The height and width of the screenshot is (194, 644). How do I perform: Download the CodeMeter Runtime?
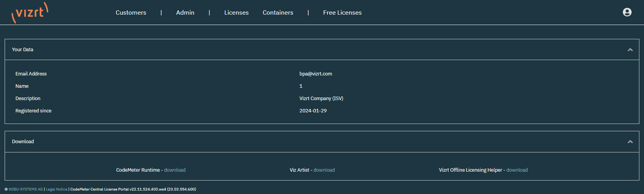tap(175, 170)
